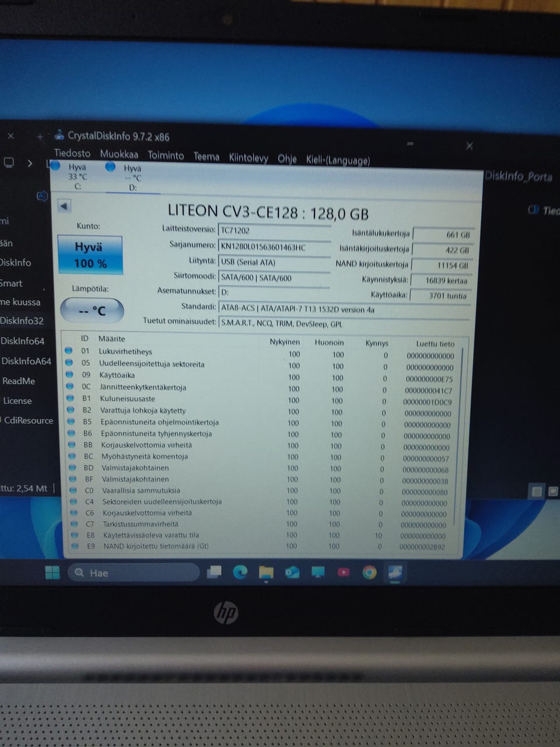Click the Liityntä field USB (Serial ATA)
This screenshot has height=747, width=560.
[274, 262]
